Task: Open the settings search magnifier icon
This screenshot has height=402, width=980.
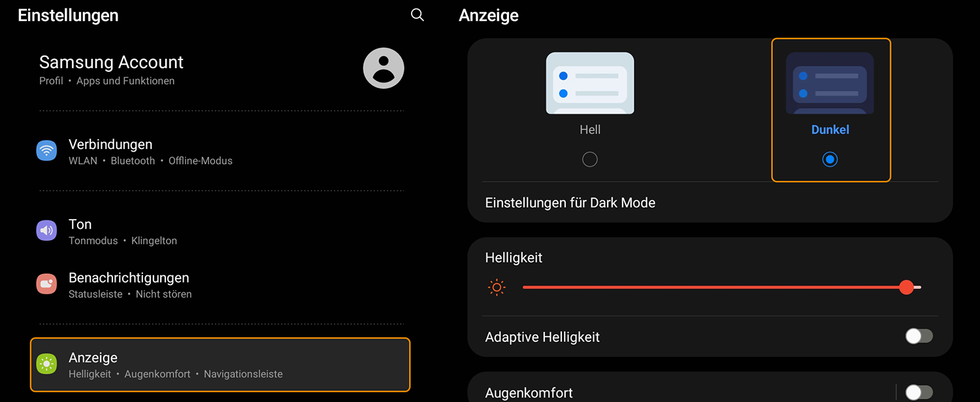Action: (x=417, y=15)
